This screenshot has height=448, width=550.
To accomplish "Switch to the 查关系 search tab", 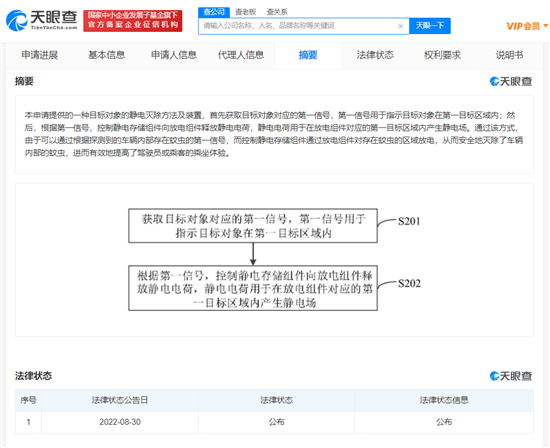I will [277, 12].
